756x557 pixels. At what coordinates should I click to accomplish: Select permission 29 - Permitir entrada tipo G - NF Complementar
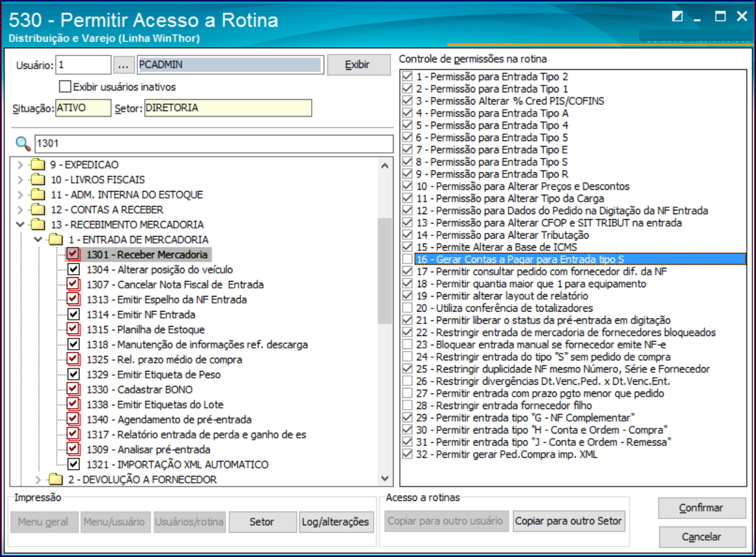(x=525, y=418)
